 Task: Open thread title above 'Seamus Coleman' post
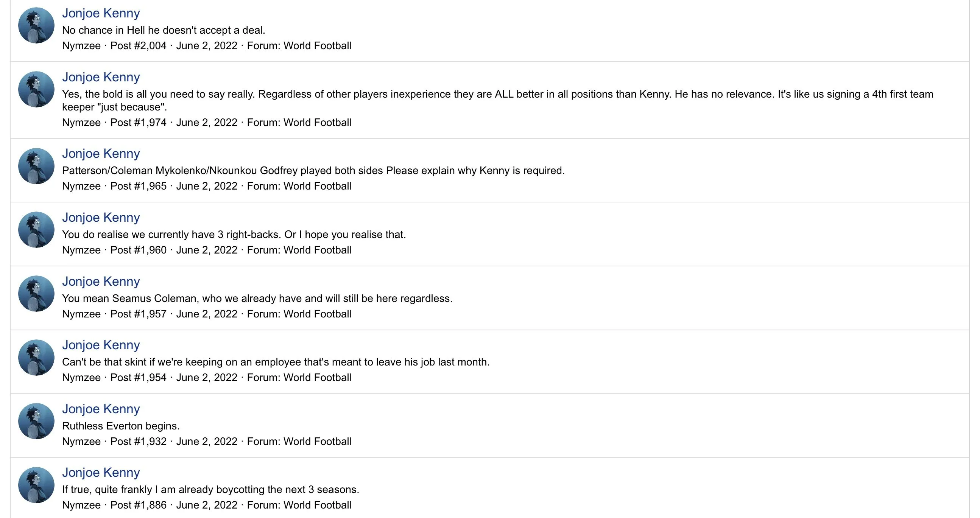[101, 282]
